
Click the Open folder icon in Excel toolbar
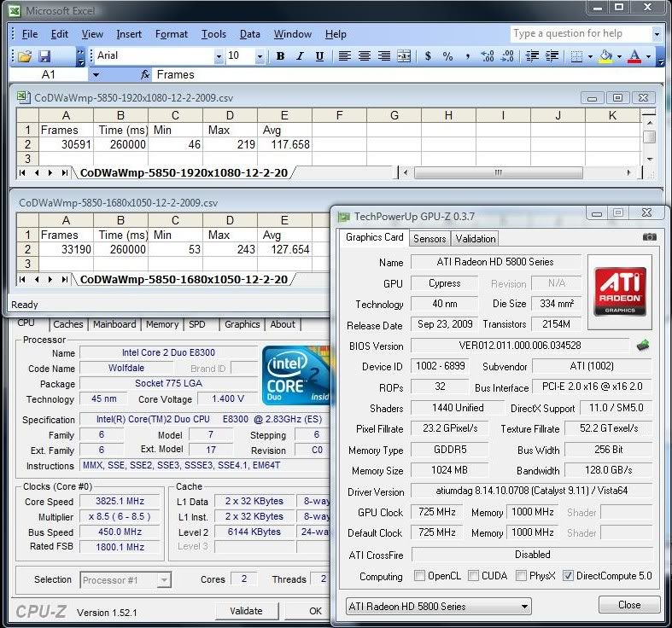coord(25,56)
